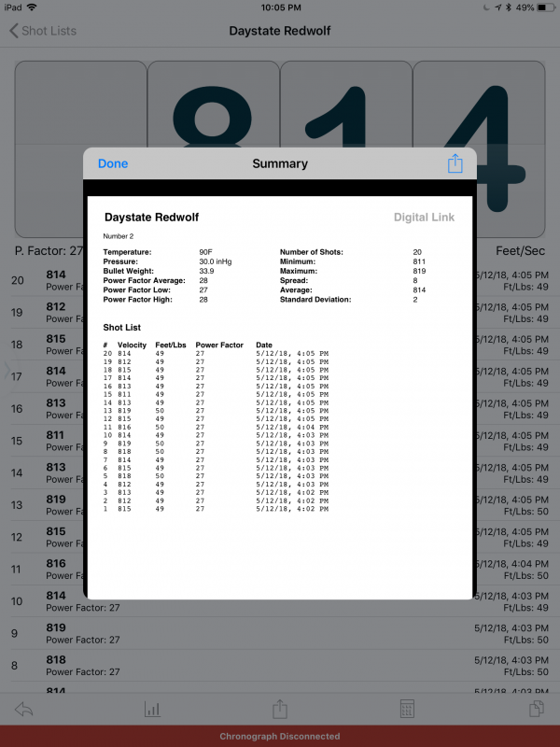Tap the Bullet Weight value 33.9
This screenshot has width=560, height=747.
click(x=206, y=271)
